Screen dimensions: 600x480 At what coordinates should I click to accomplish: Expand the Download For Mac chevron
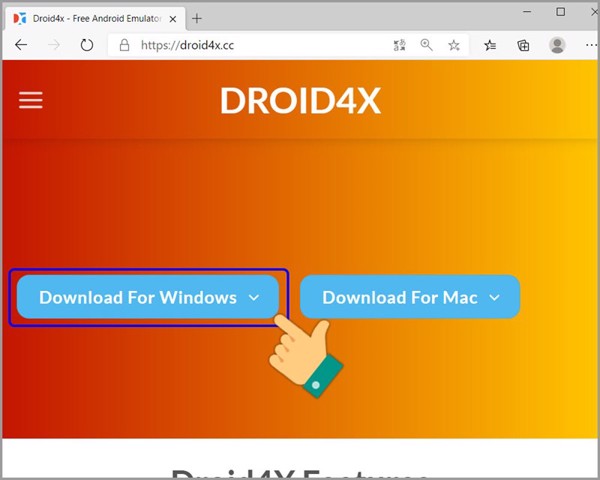click(494, 297)
